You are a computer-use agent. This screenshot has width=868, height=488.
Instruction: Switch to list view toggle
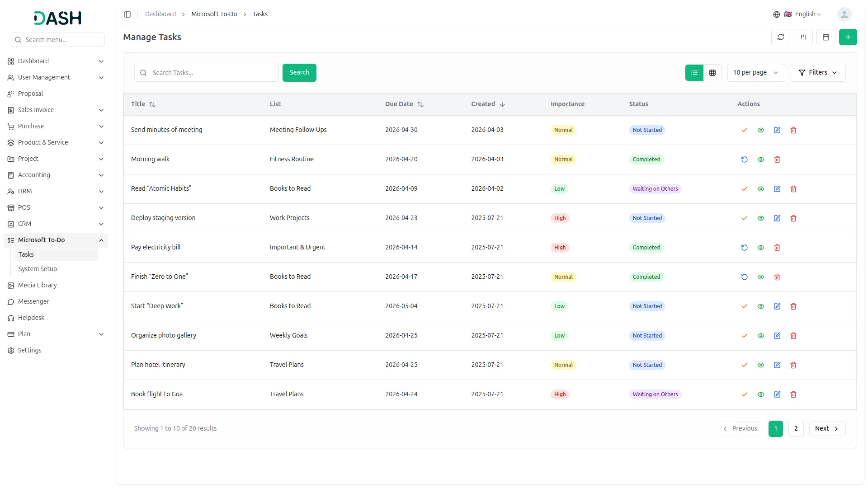point(694,73)
